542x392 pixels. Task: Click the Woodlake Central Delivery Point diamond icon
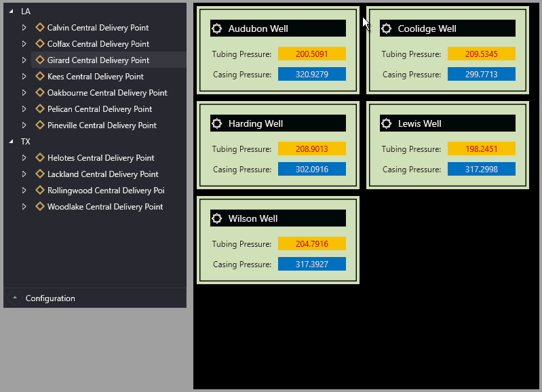(40, 206)
